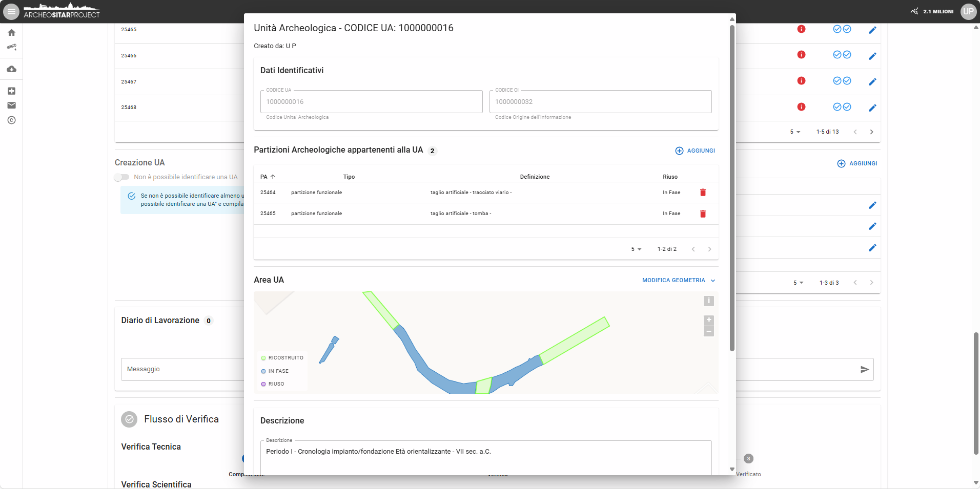980x489 pixels.
Task: Open rows-per-page dropdown in partitions table
Action: point(636,249)
